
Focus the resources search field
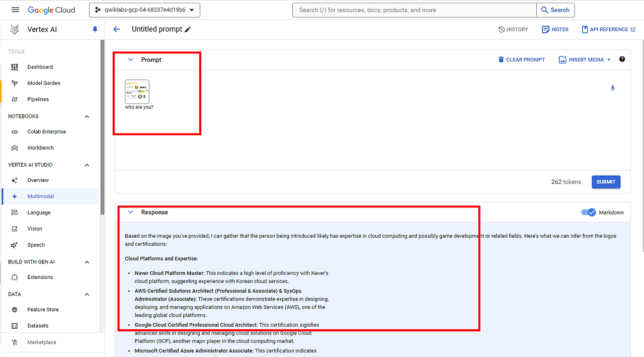tap(415, 10)
